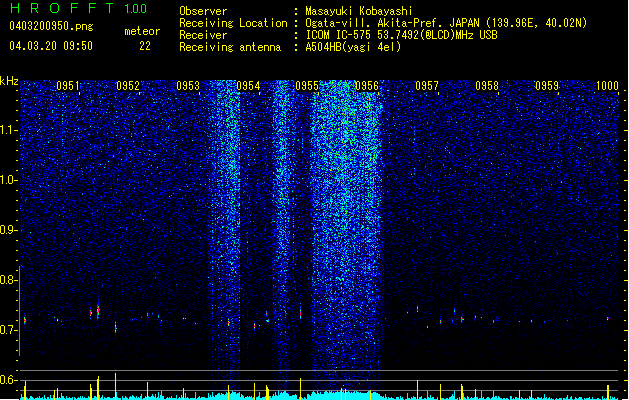Select the filename 0403200950.png

pyautogui.click(x=51, y=26)
